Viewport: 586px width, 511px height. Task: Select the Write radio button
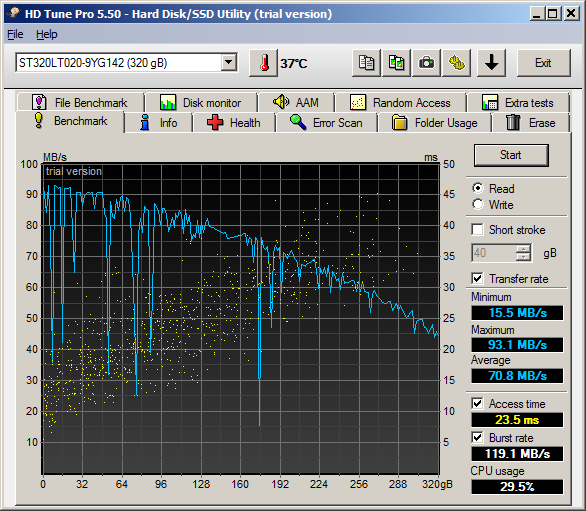478,204
